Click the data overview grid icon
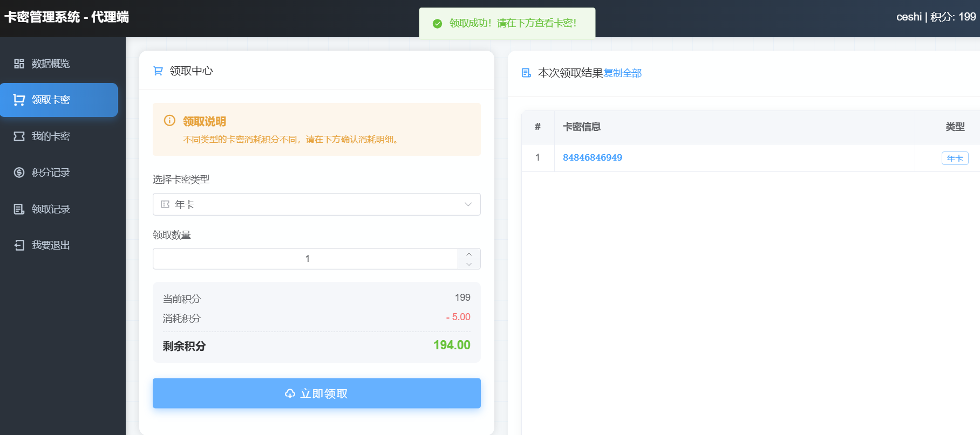The image size is (980, 435). pos(19,64)
